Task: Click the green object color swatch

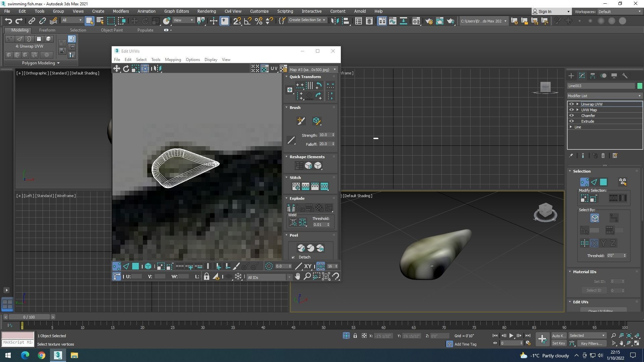Action: [x=640, y=86]
